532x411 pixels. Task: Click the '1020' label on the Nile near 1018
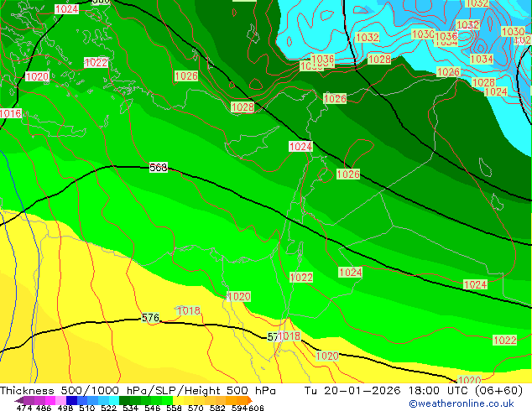(x=239, y=297)
